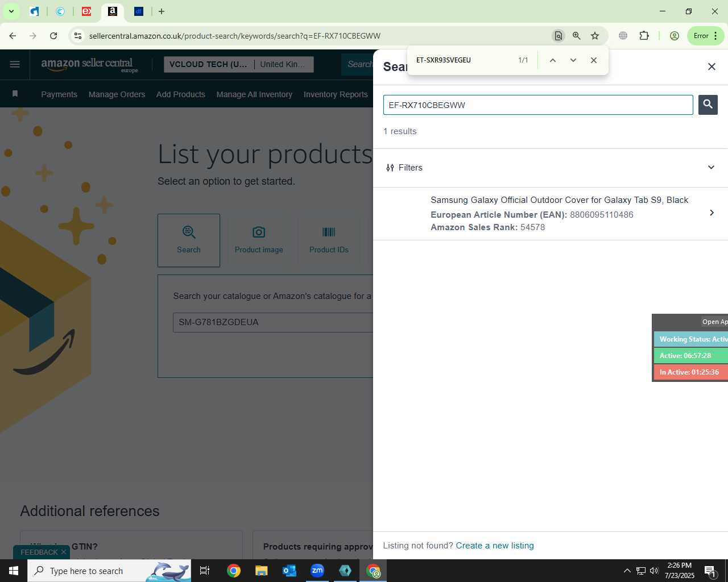Click the In Active 01:25:36 timer
The height and width of the screenshot is (582, 728).
(691, 372)
